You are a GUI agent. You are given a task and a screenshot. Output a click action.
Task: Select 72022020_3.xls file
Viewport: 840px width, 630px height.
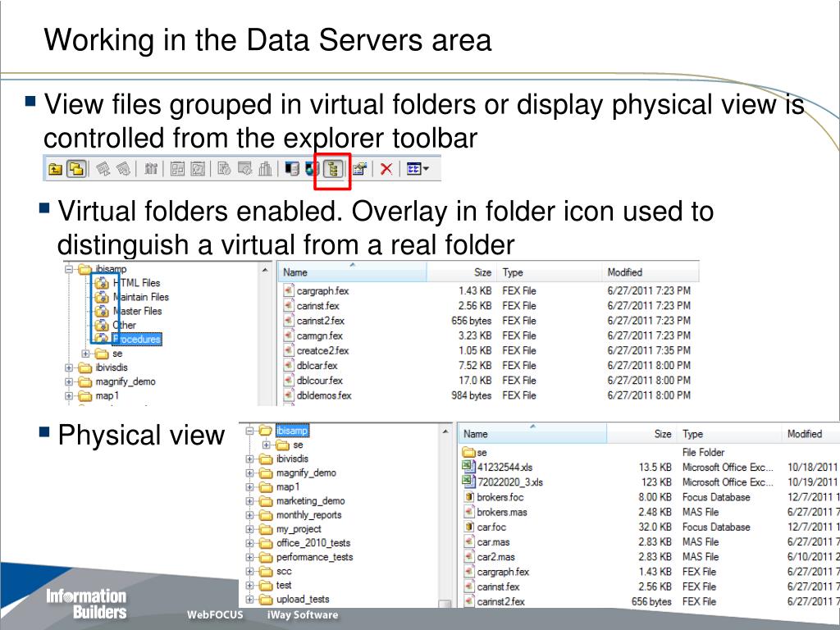tap(509, 482)
